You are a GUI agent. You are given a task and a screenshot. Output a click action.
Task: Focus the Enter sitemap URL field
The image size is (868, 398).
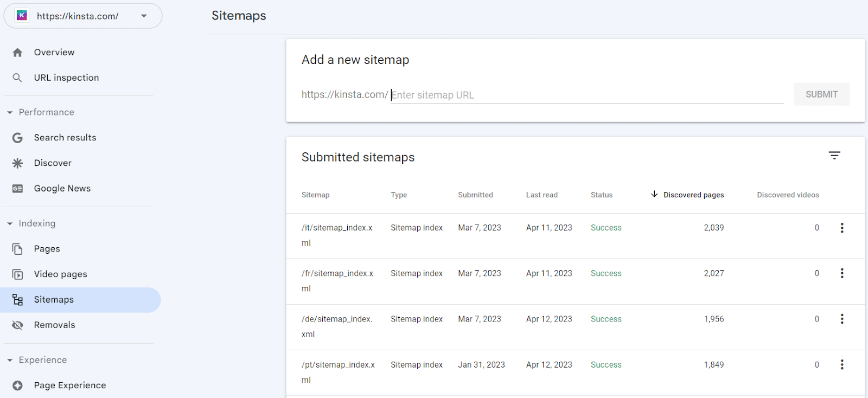[x=587, y=95]
